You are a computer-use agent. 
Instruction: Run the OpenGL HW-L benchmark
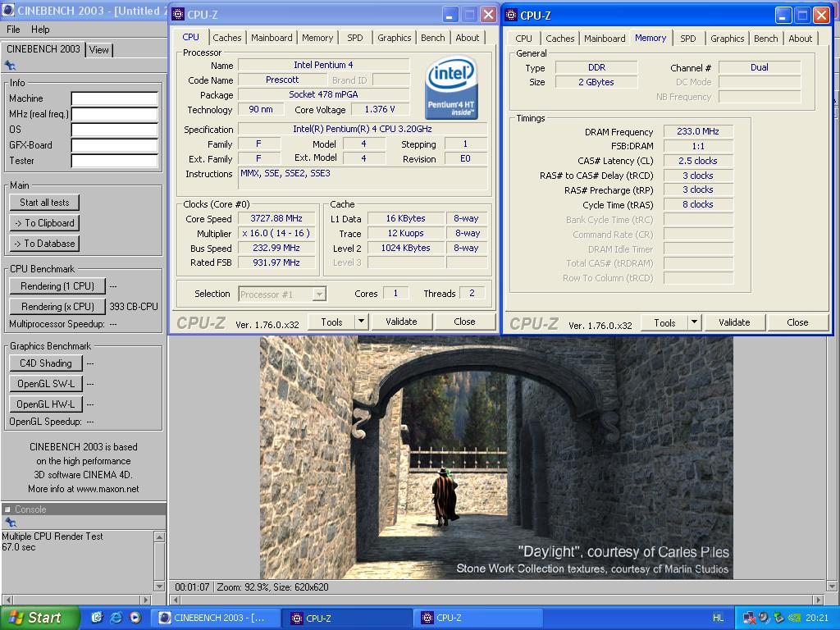pyautogui.click(x=46, y=404)
